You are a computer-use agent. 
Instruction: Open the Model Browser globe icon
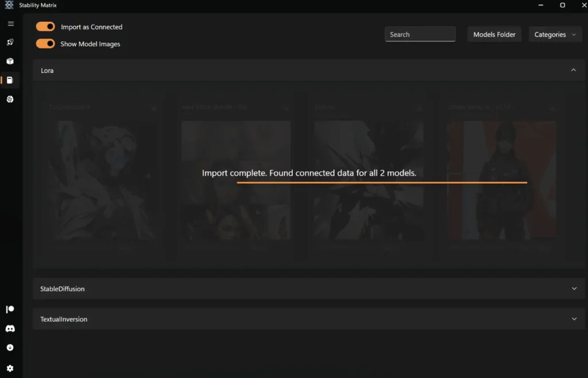pos(10,99)
